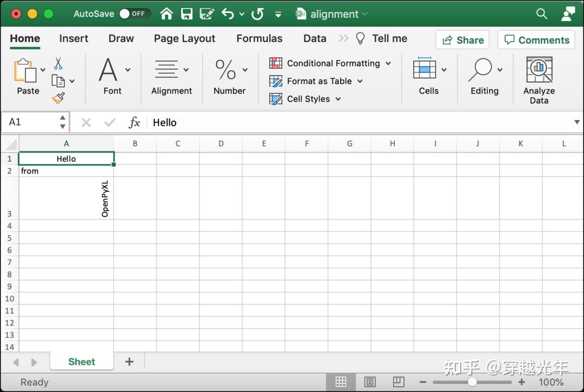Adjust the zoom slider
This screenshot has height=392, width=584.
pyautogui.click(x=472, y=382)
